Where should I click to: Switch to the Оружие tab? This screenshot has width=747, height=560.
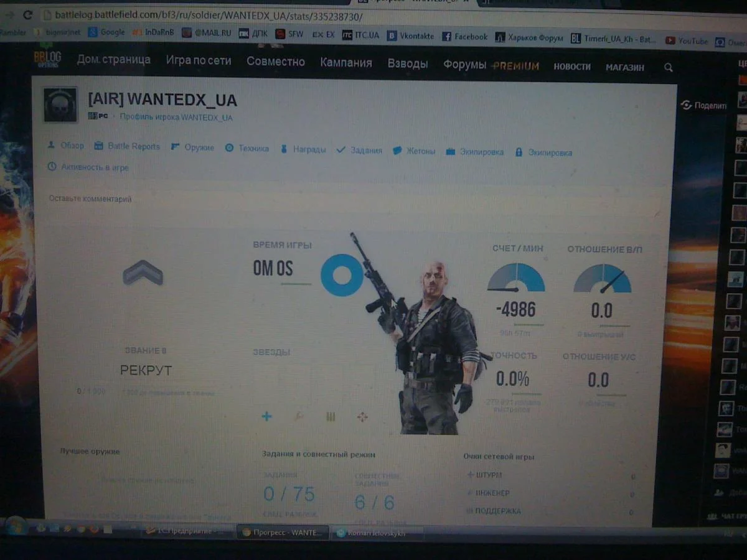pos(192,147)
